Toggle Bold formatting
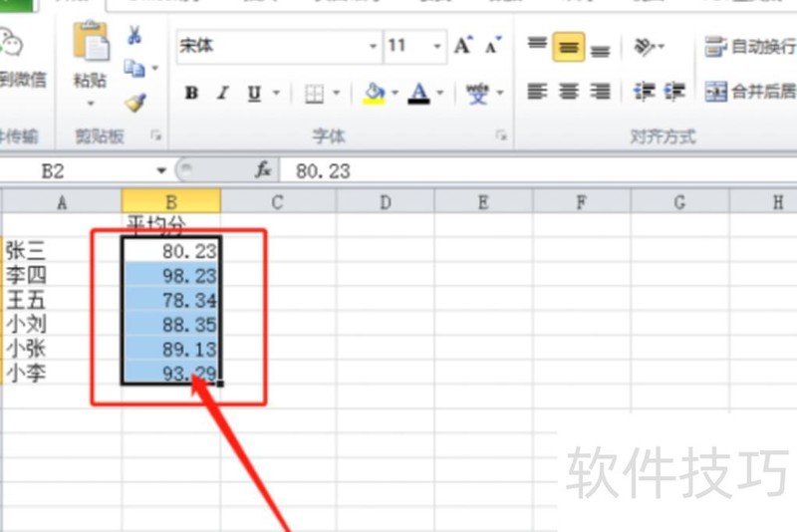The height and width of the screenshot is (532, 797). tap(191, 93)
